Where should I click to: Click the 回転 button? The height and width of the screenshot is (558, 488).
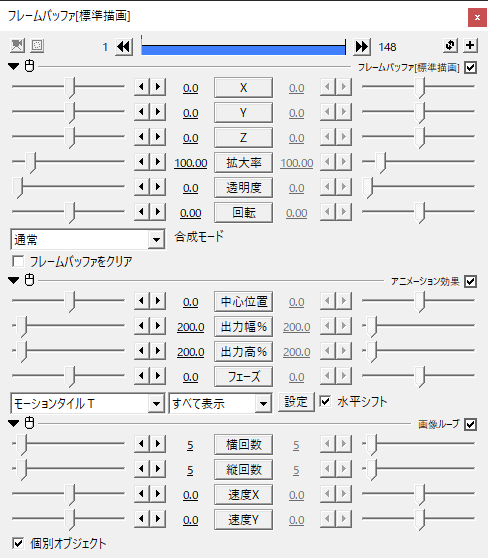pyautogui.click(x=243, y=212)
